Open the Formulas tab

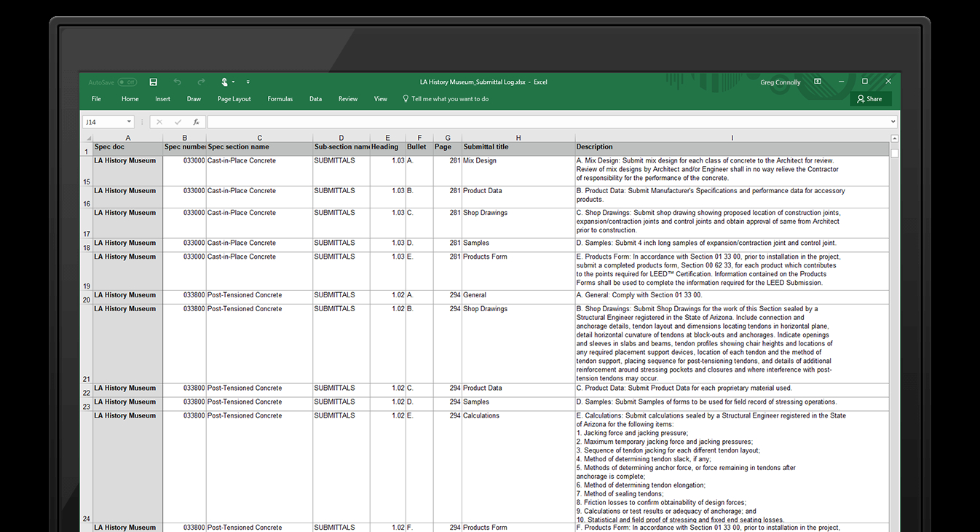coord(280,99)
